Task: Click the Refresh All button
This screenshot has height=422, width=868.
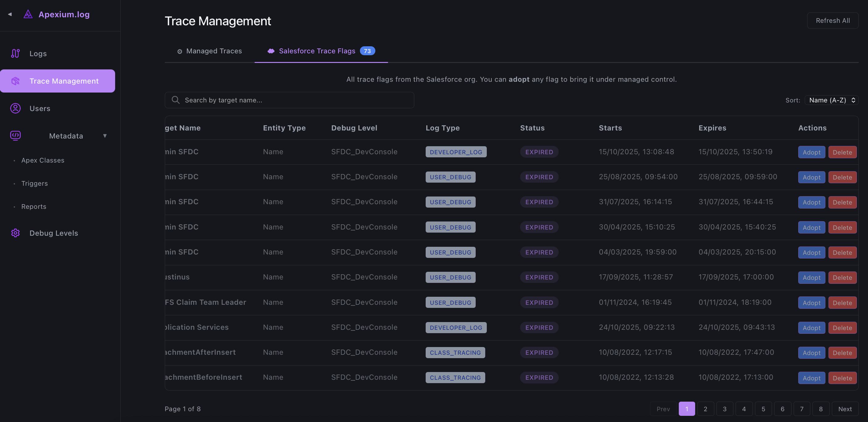Action: click(x=833, y=21)
